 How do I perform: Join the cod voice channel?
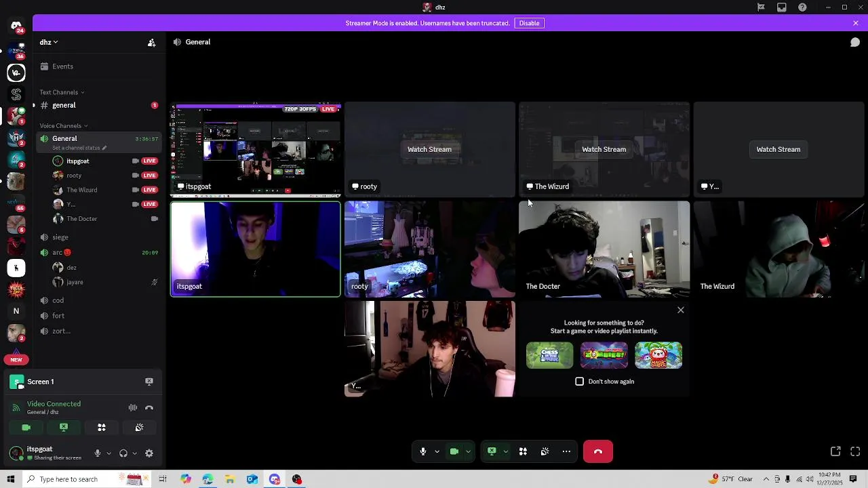click(99, 300)
